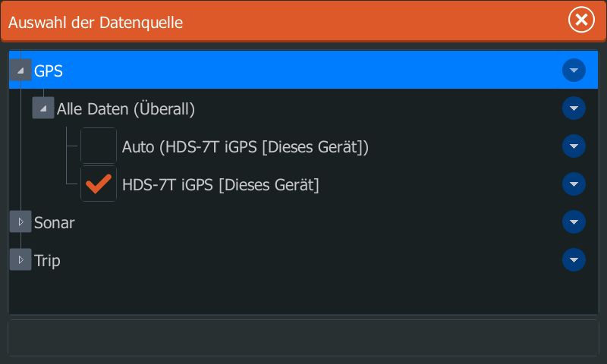Open the GPS row dropdown arrow
This screenshot has height=364, width=607.
574,71
